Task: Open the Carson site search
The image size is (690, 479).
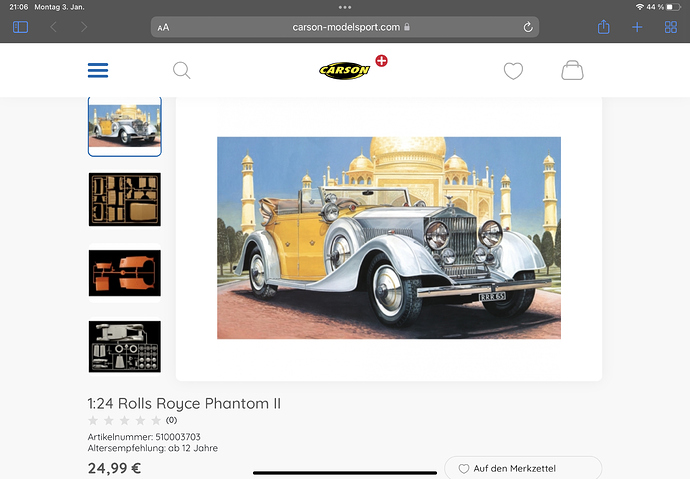Action: point(181,70)
